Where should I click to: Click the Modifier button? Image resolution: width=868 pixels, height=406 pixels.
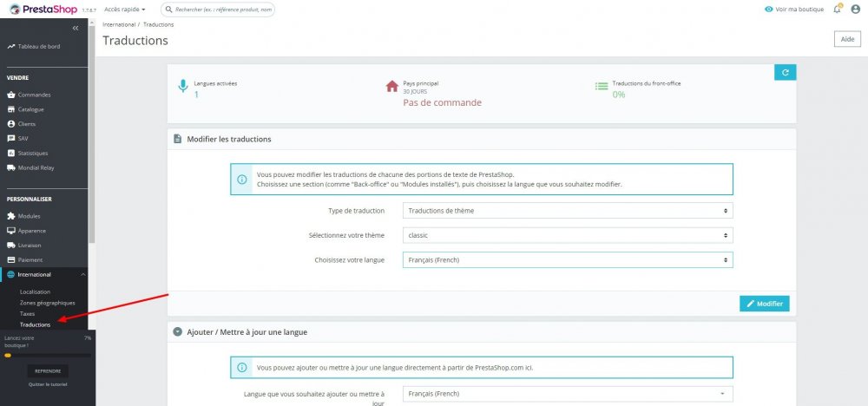point(765,304)
